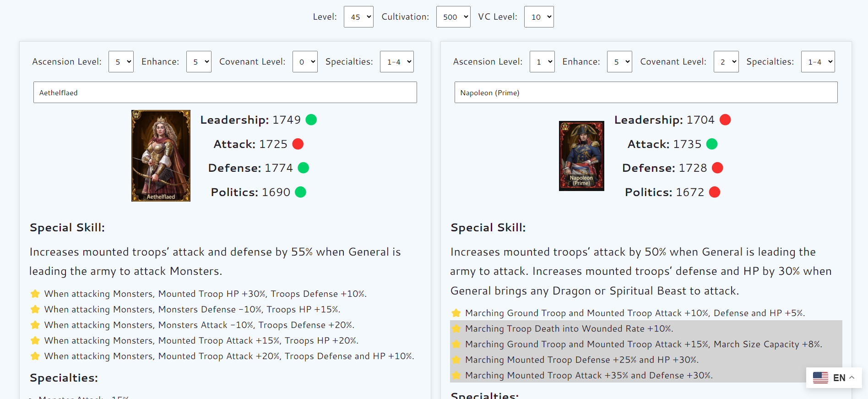868x399 pixels.
Task: Click star beside March Size Capacity +8% row
Action: [x=456, y=344]
